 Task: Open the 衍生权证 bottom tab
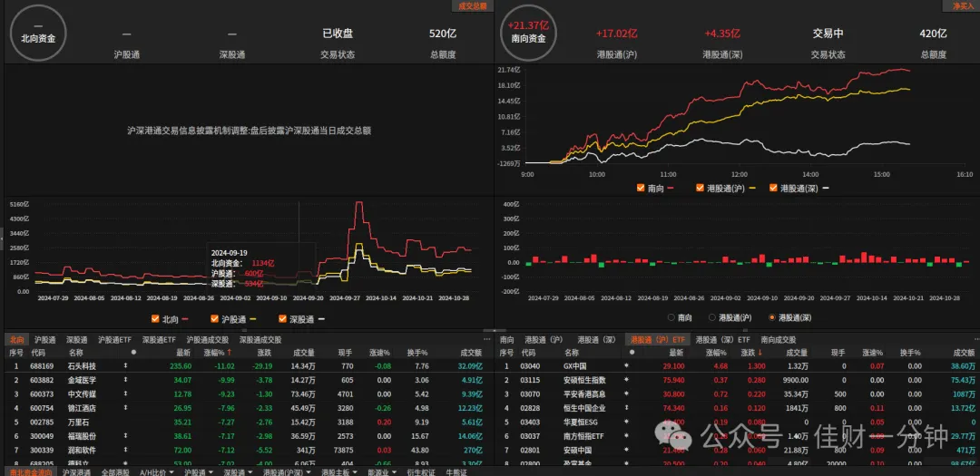pos(421,471)
